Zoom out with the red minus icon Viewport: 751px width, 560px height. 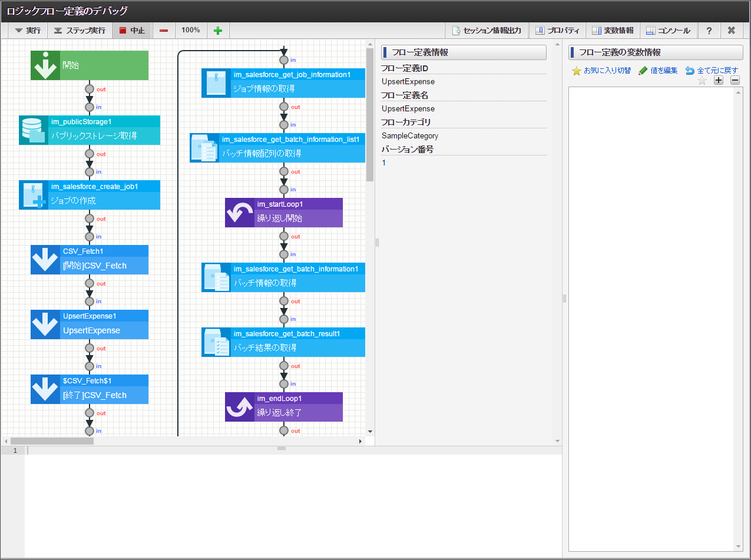pyautogui.click(x=164, y=31)
